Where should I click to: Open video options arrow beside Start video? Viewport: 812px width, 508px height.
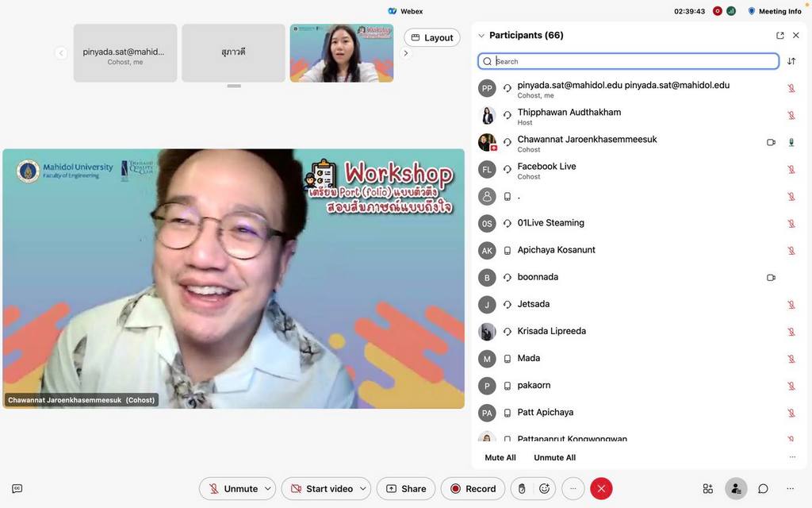click(x=364, y=489)
